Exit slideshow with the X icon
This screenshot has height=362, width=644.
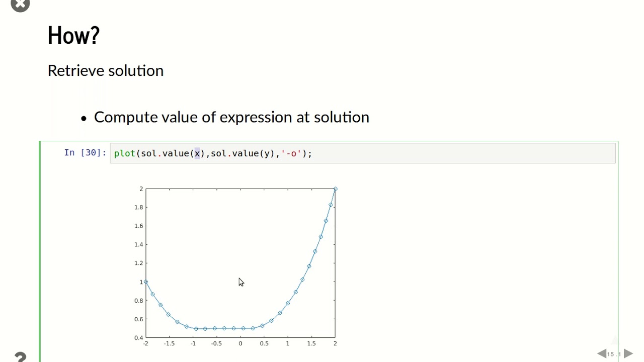click(20, 4)
